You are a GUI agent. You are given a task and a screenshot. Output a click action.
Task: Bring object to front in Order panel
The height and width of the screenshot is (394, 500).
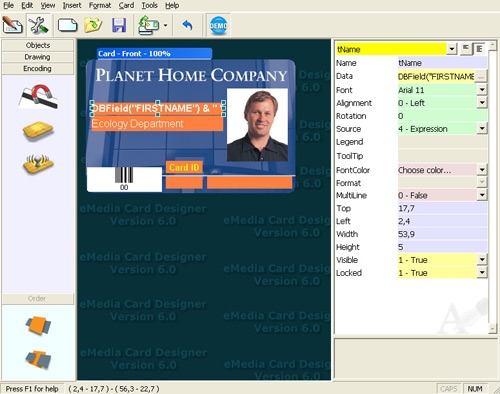pos(38,325)
